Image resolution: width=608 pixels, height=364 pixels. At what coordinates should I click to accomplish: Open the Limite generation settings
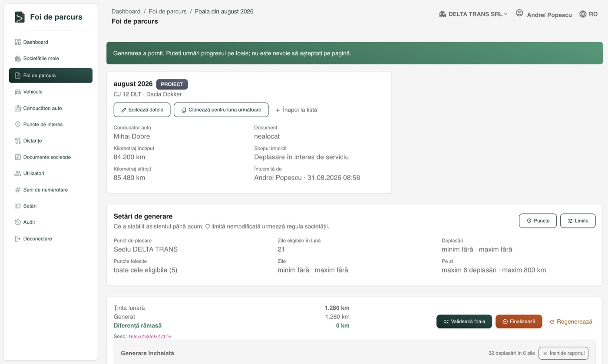(578, 221)
